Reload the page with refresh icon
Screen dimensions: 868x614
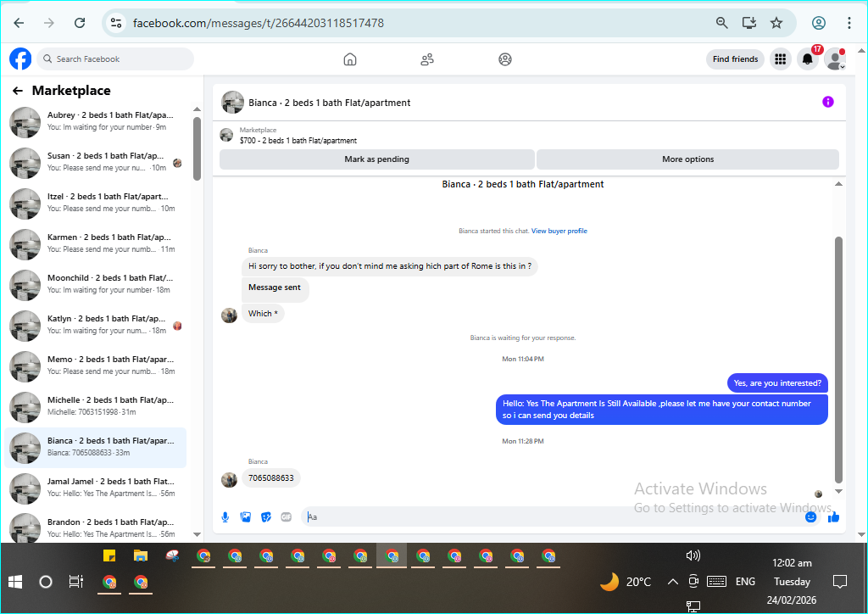tap(80, 23)
